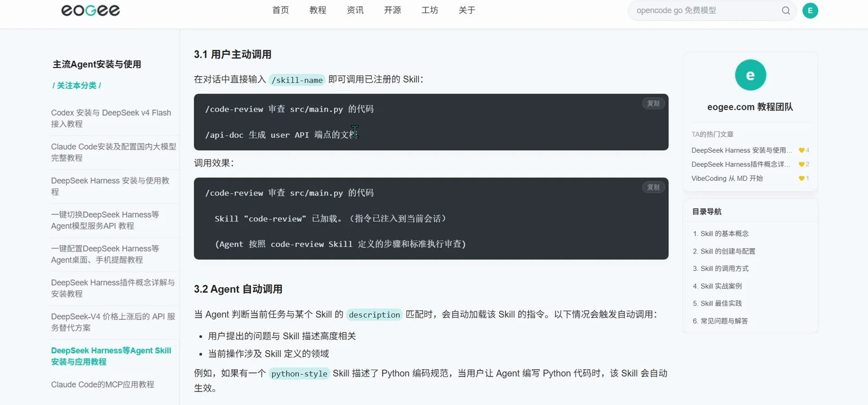Jump to 4. Skill 实战案例

point(717,286)
